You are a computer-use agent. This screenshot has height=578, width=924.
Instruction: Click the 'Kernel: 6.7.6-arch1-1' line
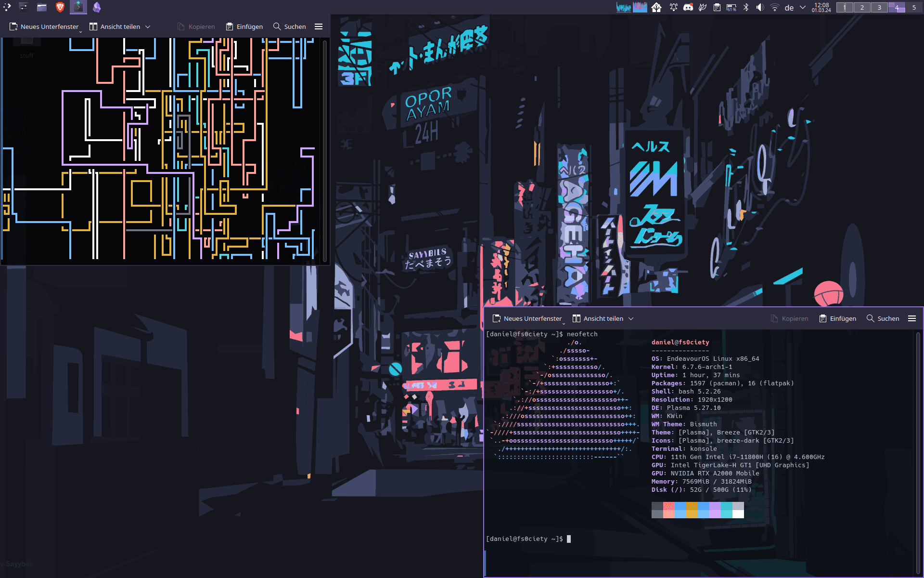pos(692,367)
